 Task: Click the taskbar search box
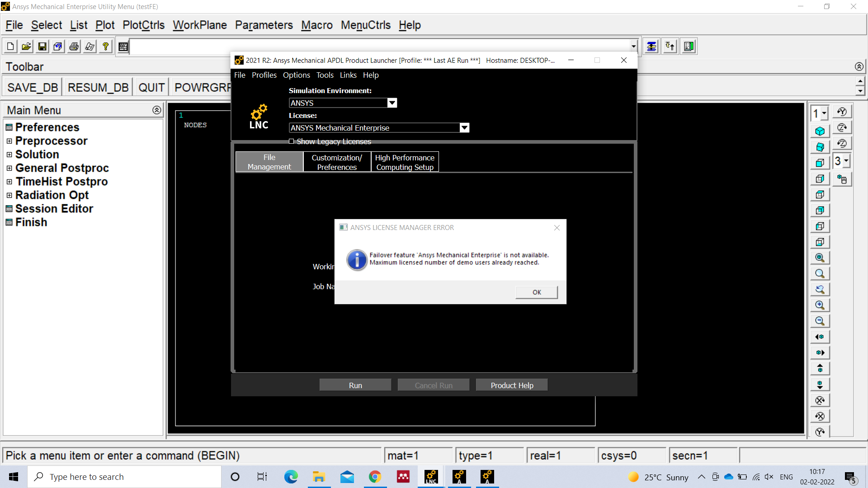(x=124, y=477)
